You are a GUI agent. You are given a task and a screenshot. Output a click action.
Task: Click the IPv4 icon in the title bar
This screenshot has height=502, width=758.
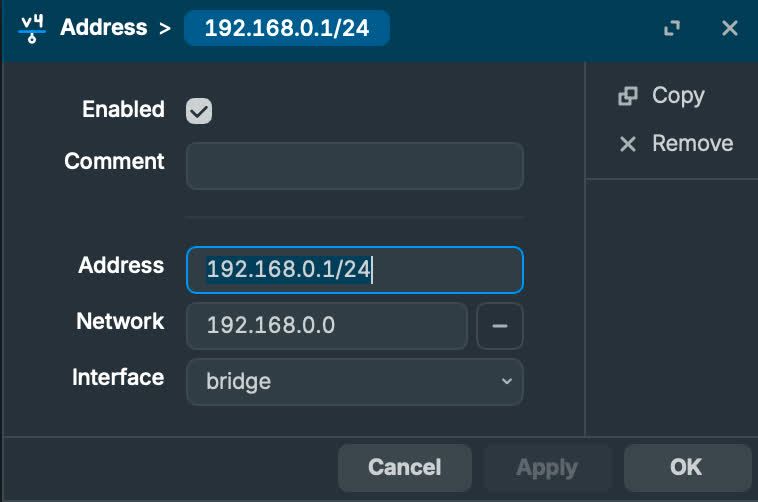pyautogui.click(x=32, y=28)
